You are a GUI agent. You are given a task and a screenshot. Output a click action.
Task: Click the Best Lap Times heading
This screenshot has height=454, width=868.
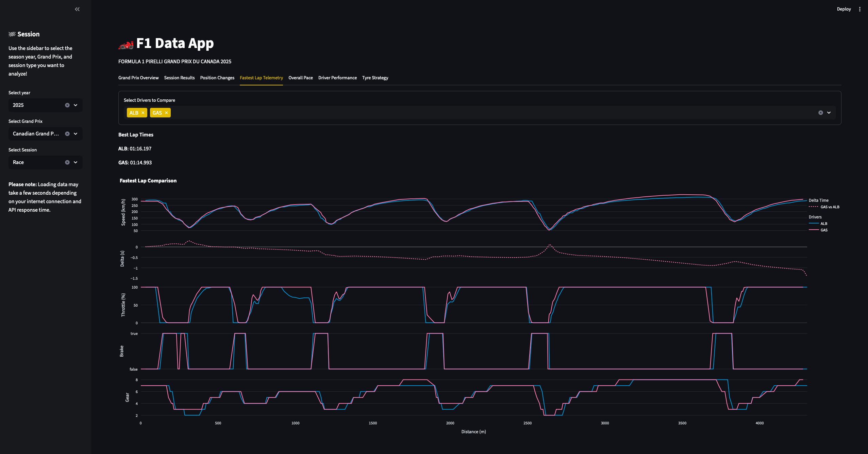[136, 135]
